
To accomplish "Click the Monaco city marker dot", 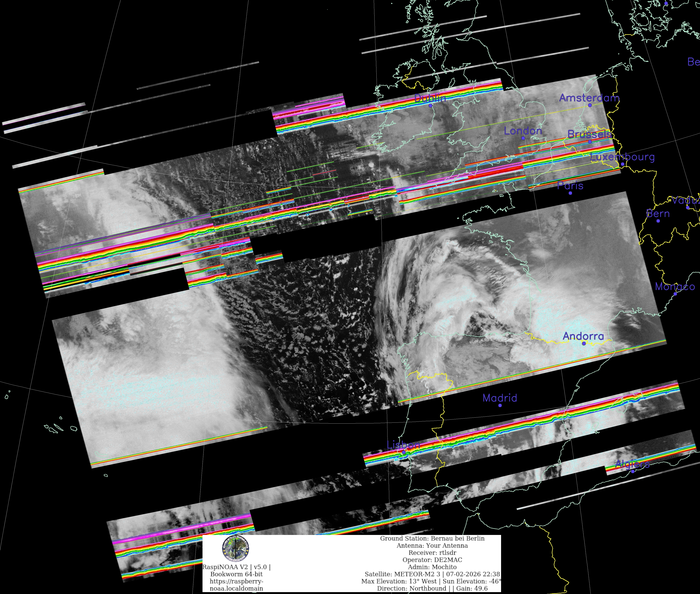I will [675, 294].
